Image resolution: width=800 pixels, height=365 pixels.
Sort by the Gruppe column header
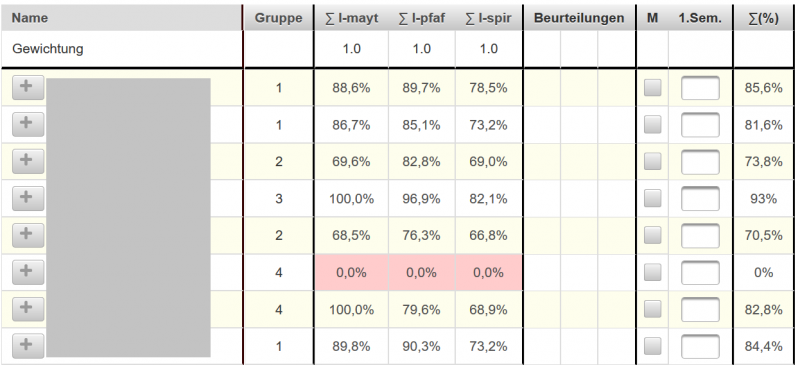pos(279,18)
